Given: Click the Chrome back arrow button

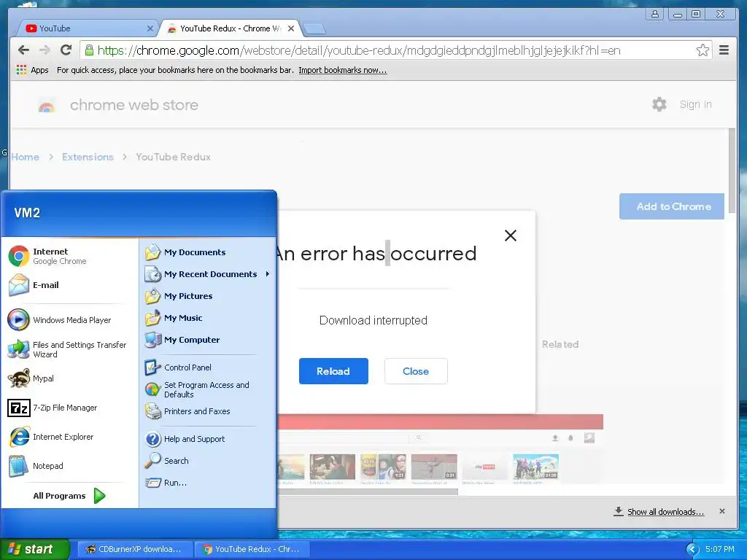Looking at the screenshot, I should [x=23, y=50].
